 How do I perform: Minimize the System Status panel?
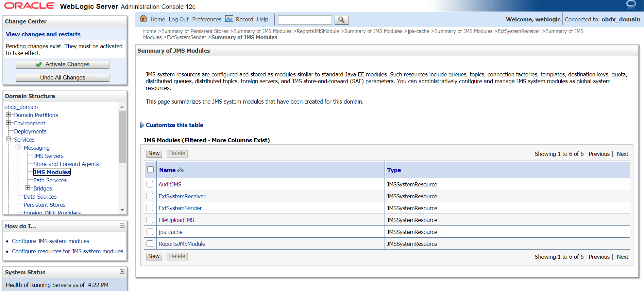point(122,272)
